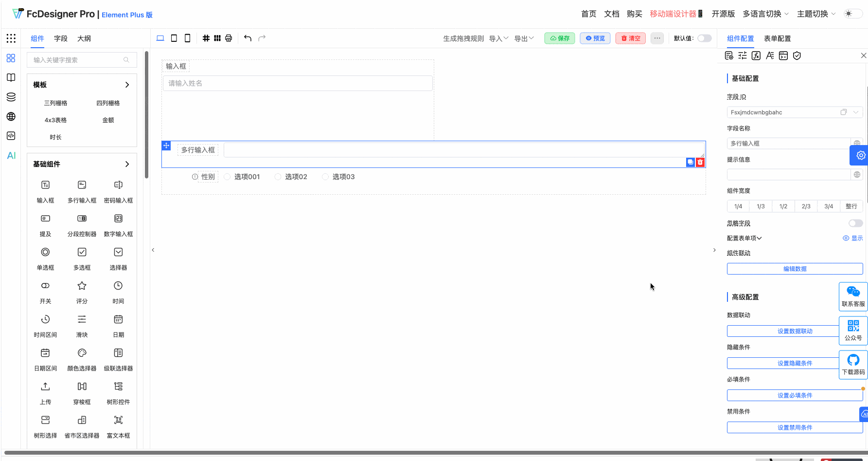Open the fx formula configuration panel
The height and width of the screenshot is (461, 868).
coord(756,55)
